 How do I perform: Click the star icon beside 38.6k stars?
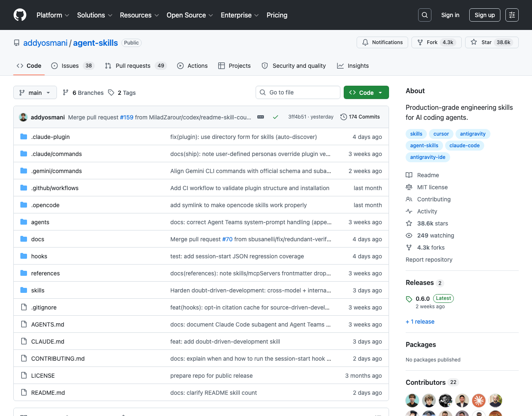pos(409,223)
